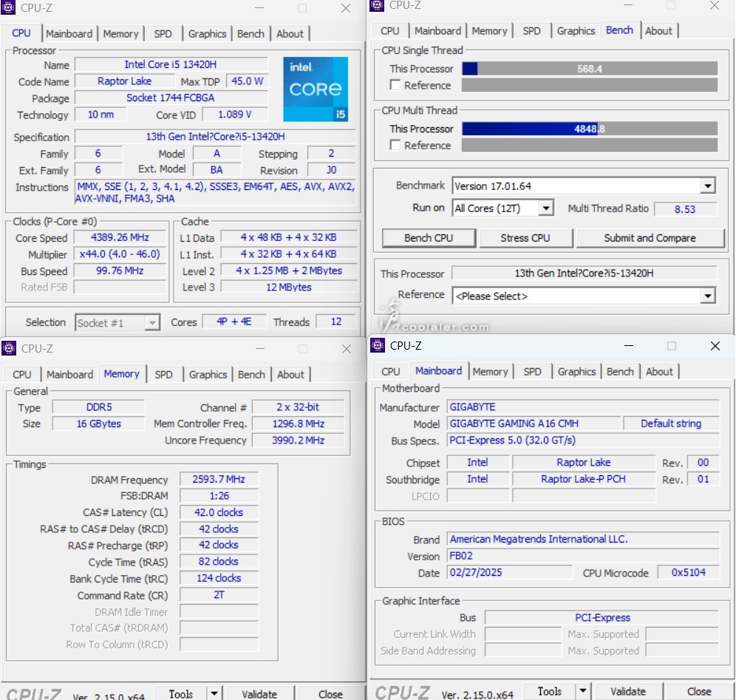Click the Submit and Compare button
This screenshot has height=700, width=736.
click(650, 238)
